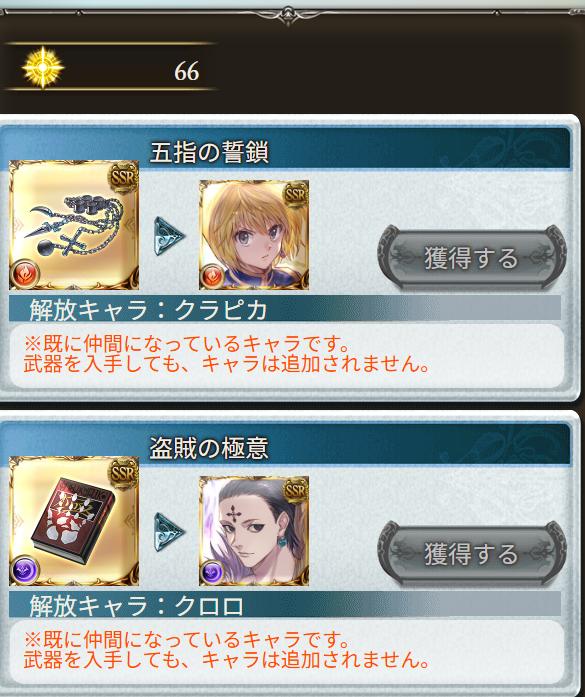Select the 盗賊の極意 red book thumbnail
The width and height of the screenshot is (585, 697).
[x=74, y=521]
